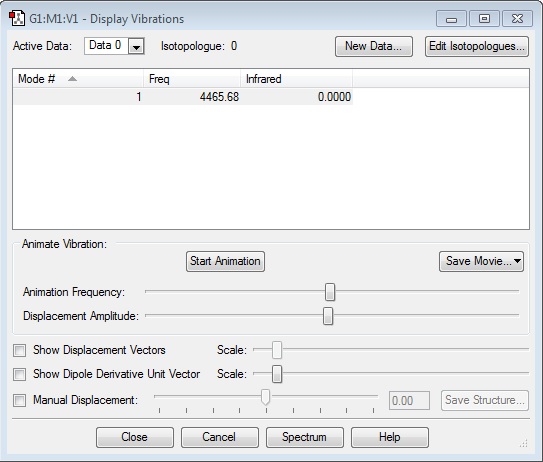Enable Show Dipole Derivative Unit Vector checkbox
Viewport: 543px width, 462px height.
pos(19,374)
